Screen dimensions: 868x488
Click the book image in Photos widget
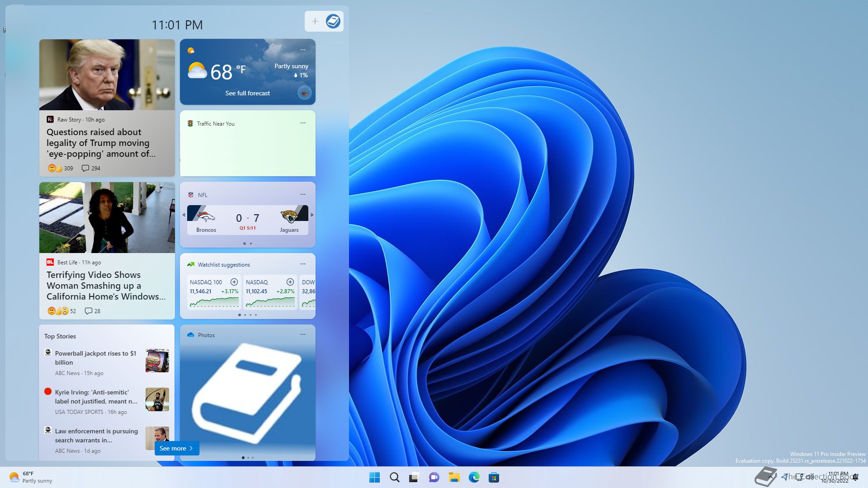pyautogui.click(x=247, y=393)
